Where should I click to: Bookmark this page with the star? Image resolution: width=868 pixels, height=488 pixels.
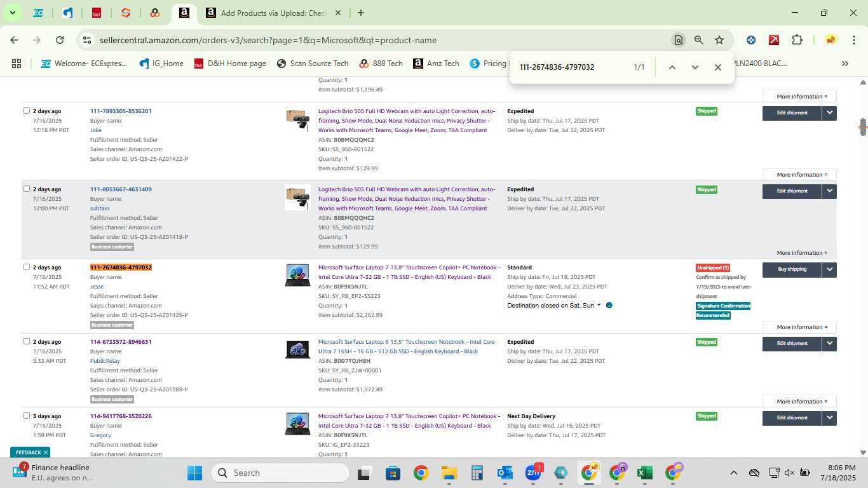(x=719, y=40)
